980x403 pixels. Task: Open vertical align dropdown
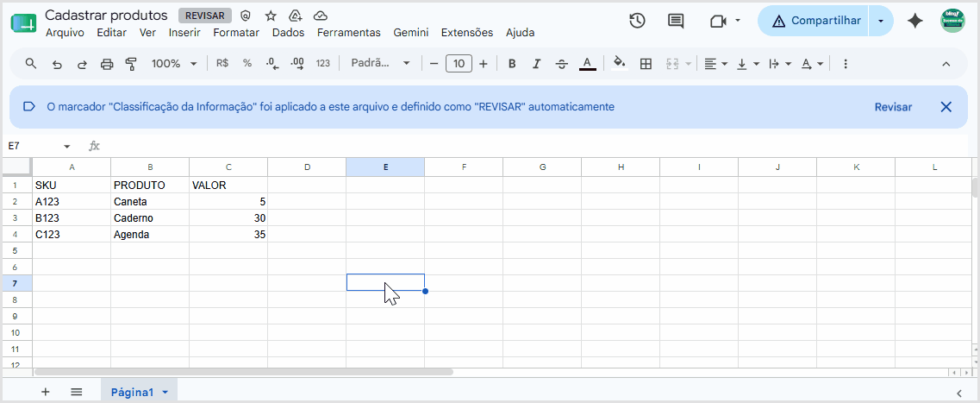tap(747, 63)
